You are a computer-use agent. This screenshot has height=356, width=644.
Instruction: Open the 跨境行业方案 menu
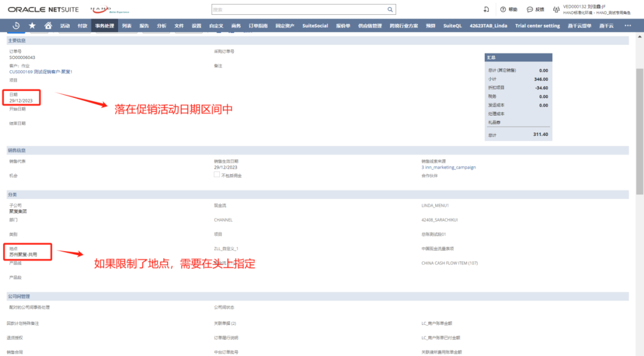404,26
